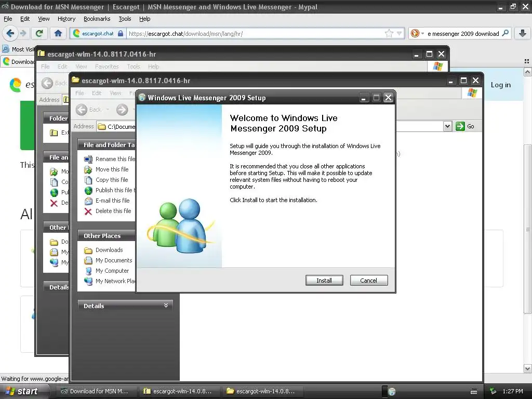Click the Explorer Forward button in front window

point(122,110)
